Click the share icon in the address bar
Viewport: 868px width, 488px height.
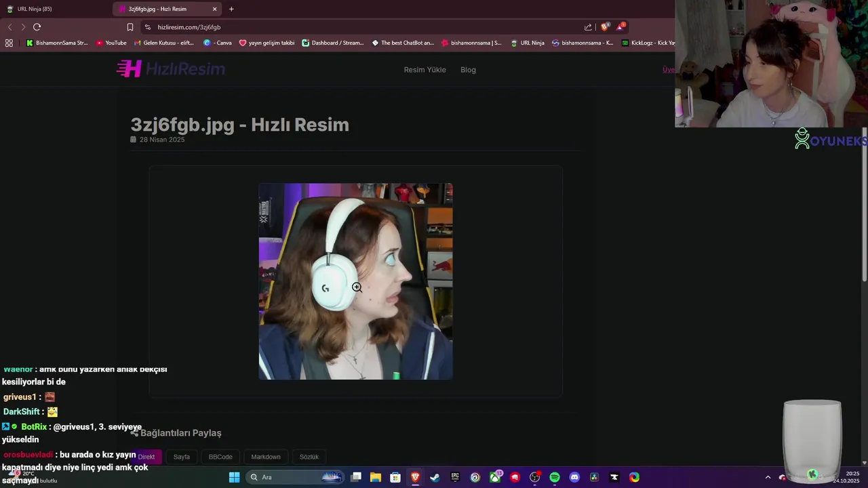[x=588, y=27]
